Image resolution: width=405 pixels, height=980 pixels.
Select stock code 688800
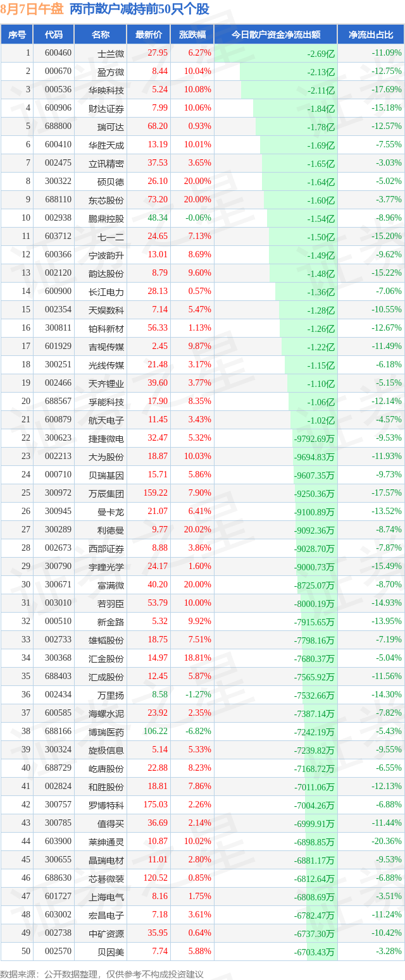click(x=58, y=126)
